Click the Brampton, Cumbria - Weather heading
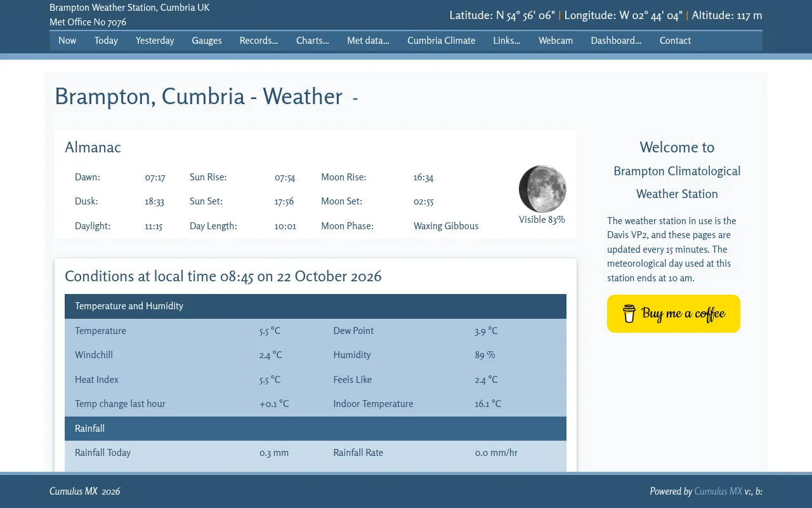 pos(199,97)
